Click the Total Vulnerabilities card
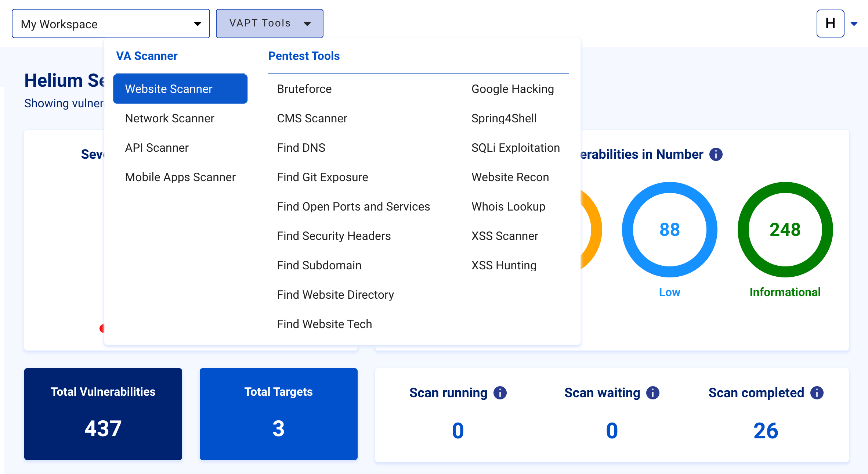This screenshot has height=474, width=868. (103, 414)
